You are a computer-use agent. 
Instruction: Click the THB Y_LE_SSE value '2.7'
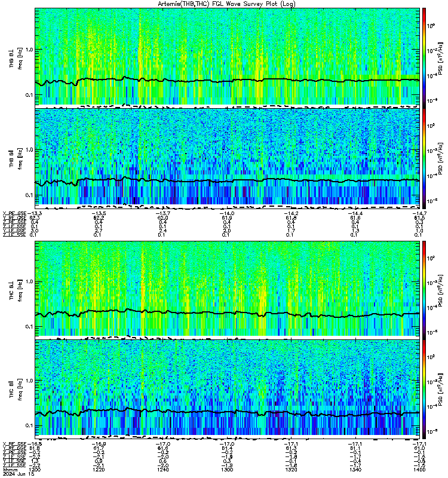point(99,231)
